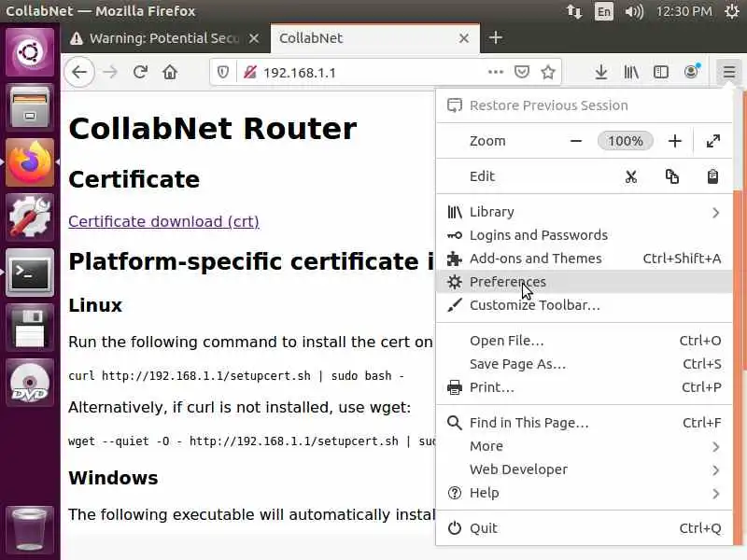Choose Customize Toolbar…
Screen dimensions: 747x560
click(585, 305)
